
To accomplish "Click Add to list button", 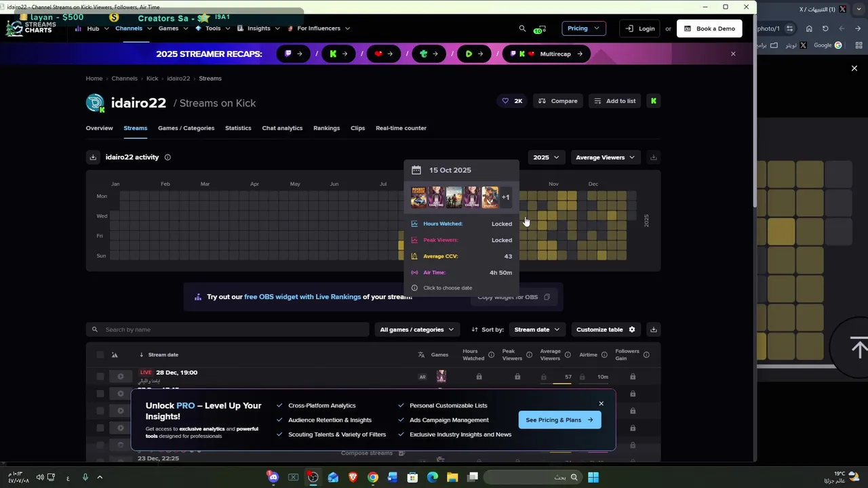I will [615, 101].
